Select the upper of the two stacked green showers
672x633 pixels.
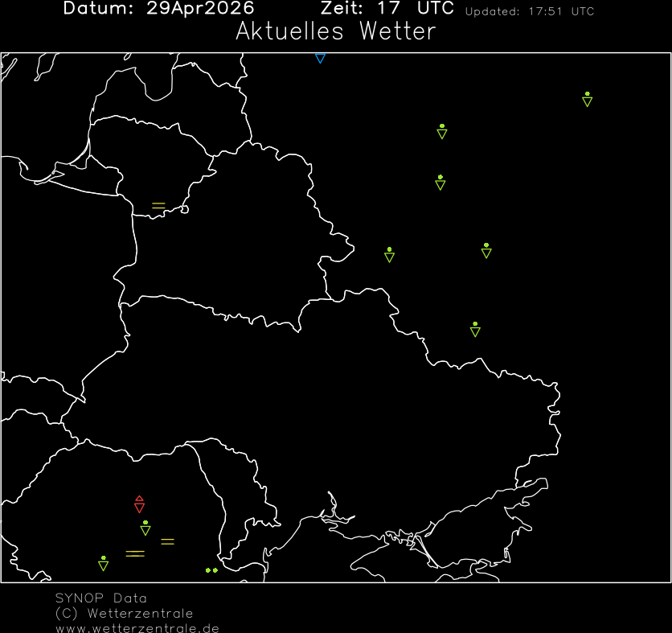(x=441, y=132)
